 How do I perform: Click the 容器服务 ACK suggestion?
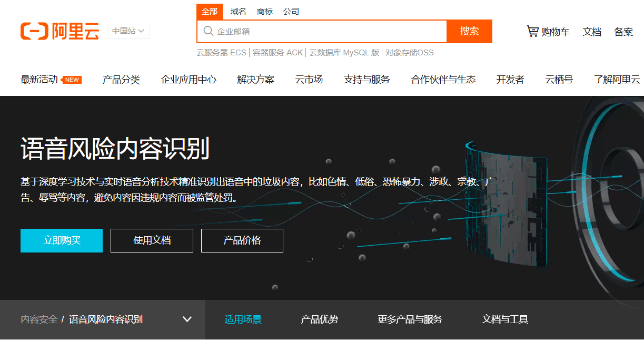tap(278, 53)
